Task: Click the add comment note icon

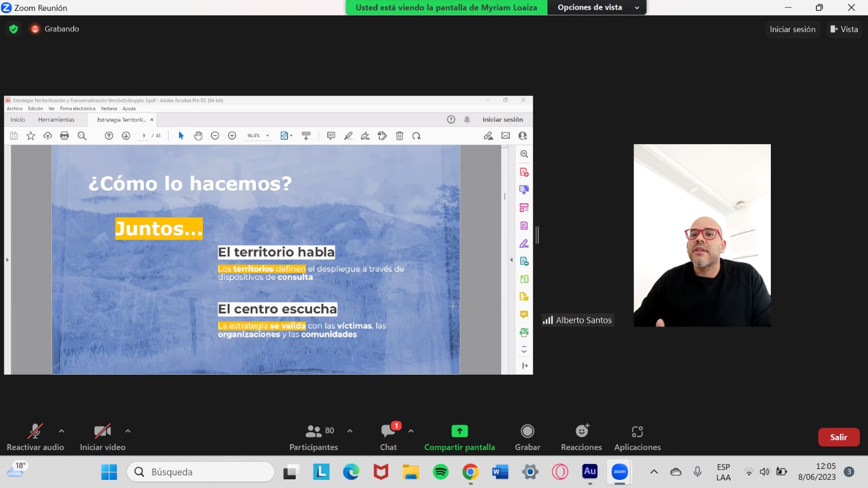Action: [x=331, y=136]
